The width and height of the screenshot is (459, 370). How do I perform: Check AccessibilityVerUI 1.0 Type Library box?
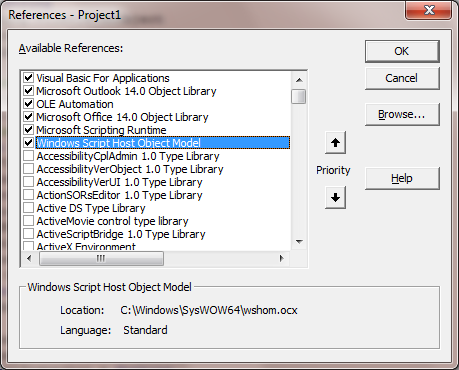[29, 182]
